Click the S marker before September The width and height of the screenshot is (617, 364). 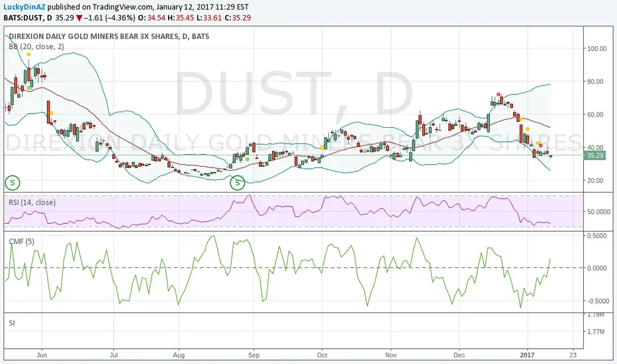238,183
